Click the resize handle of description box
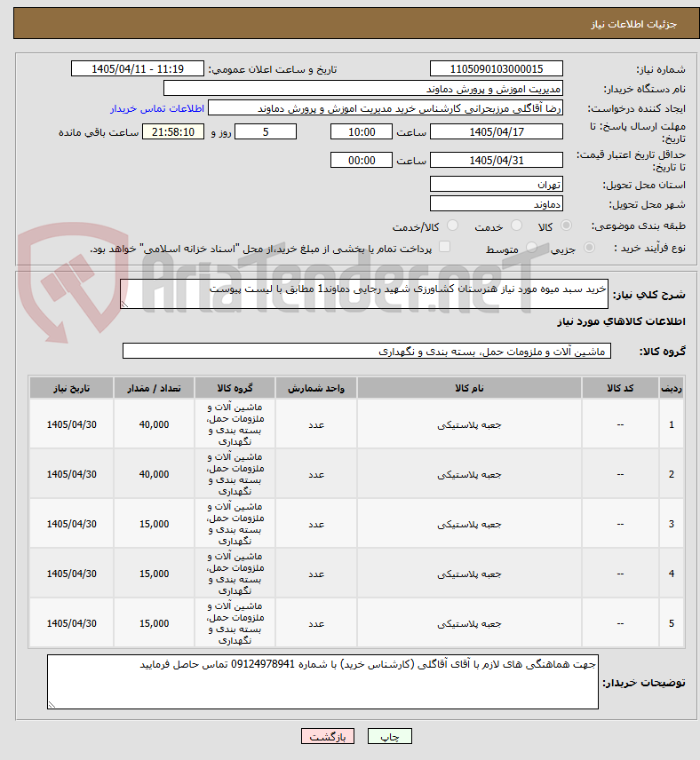The width and height of the screenshot is (700, 760). pyautogui.click(x=124, y=305)
